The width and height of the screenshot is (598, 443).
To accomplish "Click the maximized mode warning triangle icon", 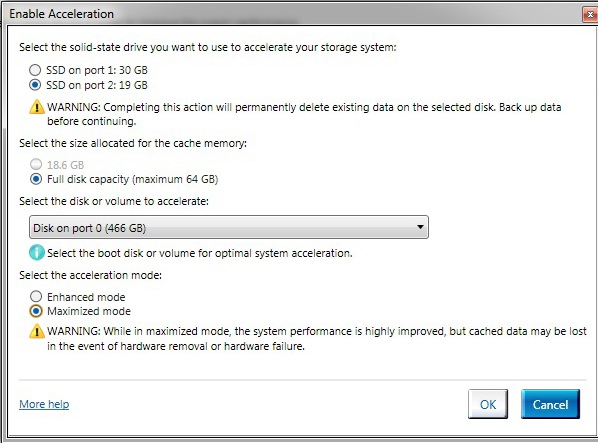I will (x=37, y=331).
